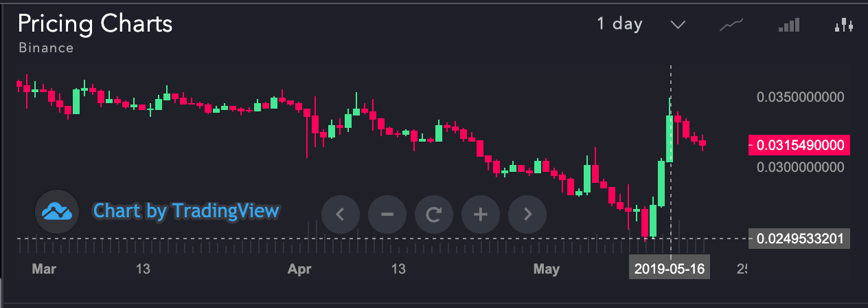Expand the interval dropdown chevron

pyautogui.click(x=678, y=25)
